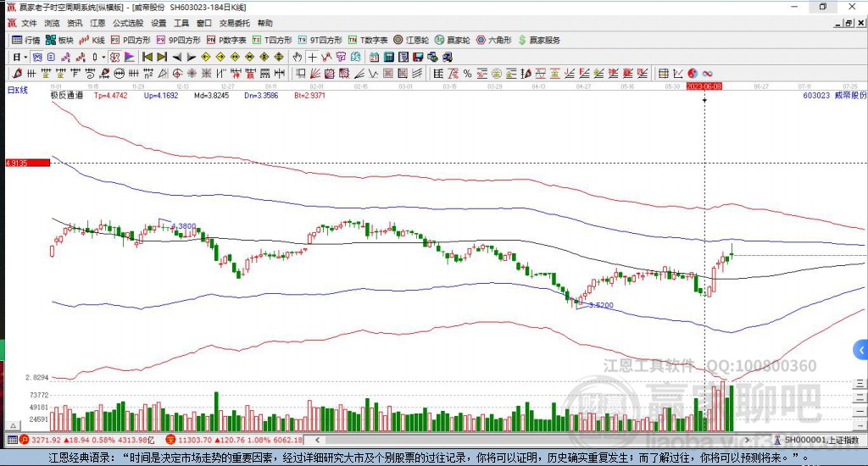Click the yellow grid table icon

coord(663,73)
